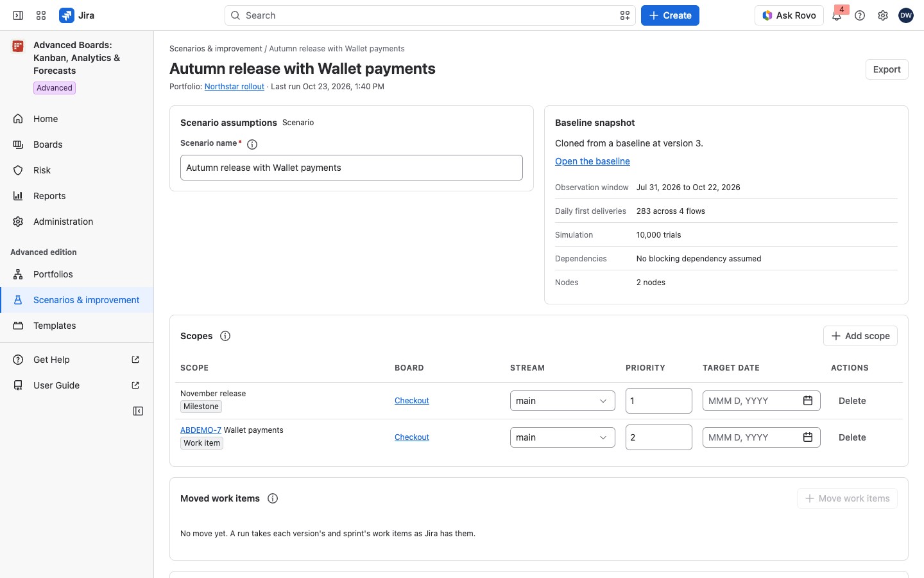
Task: Toggle the sidebar collapse icon in top bar
Action: [18, 15]
